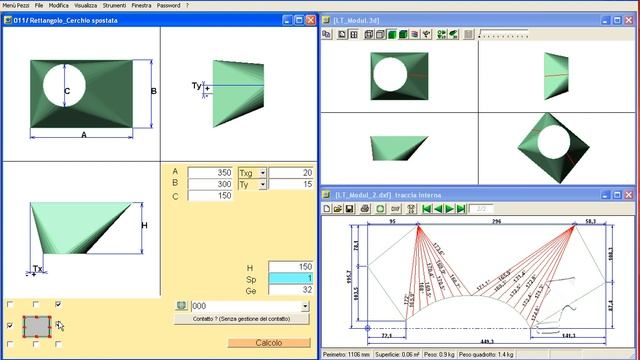Expand the 000 combo box list
The width and height of the screenshot is (640, 360).
305,306
